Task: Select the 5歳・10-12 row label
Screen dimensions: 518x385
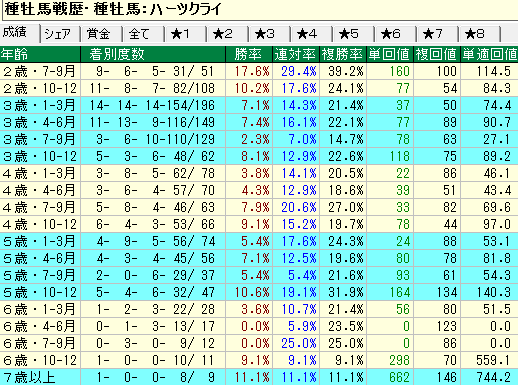Action: pos(40,292)
